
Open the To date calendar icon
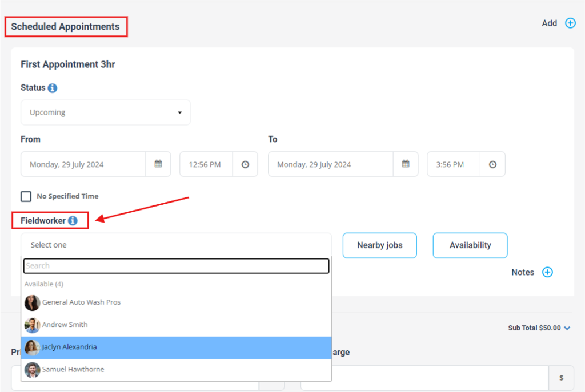click(x=406, y=164)
